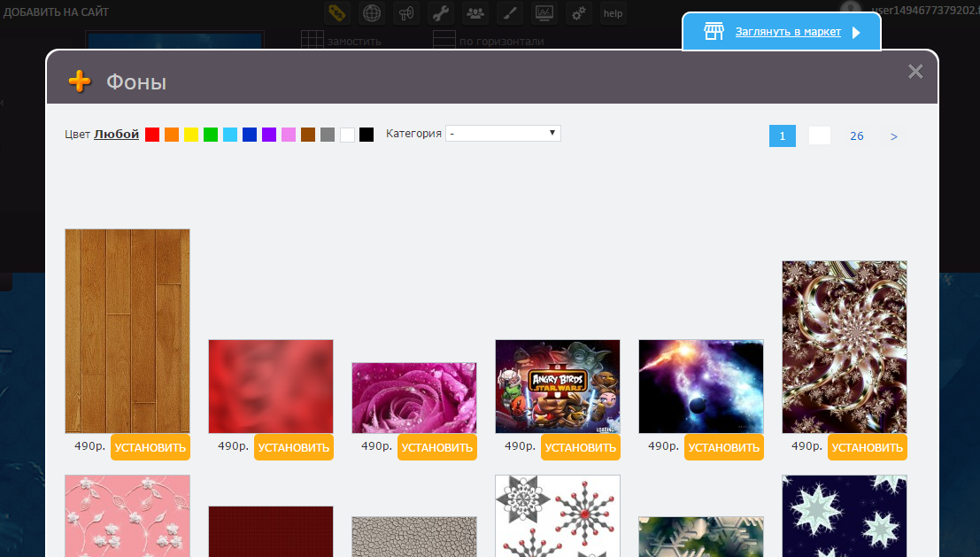Filter backgrounds by pink color
The image size is (980, 557).
tap(288, 135)
